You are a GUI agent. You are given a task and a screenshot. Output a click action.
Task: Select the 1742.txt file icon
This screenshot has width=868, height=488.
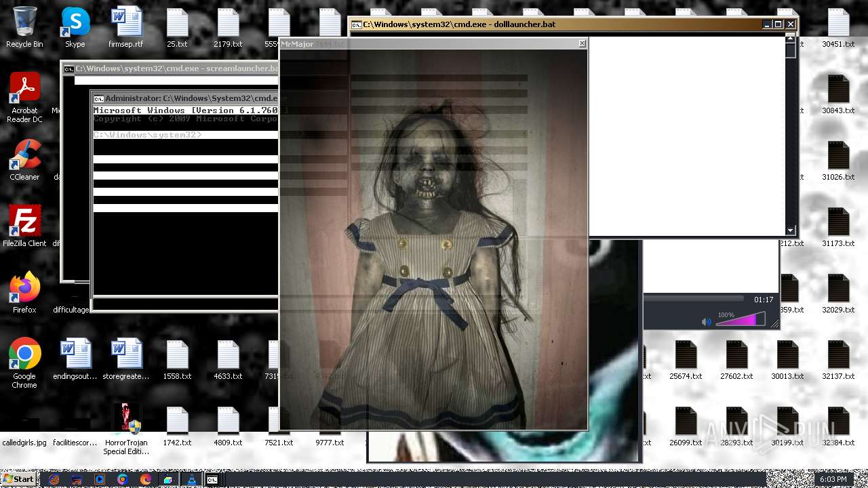tap(177, 426)
